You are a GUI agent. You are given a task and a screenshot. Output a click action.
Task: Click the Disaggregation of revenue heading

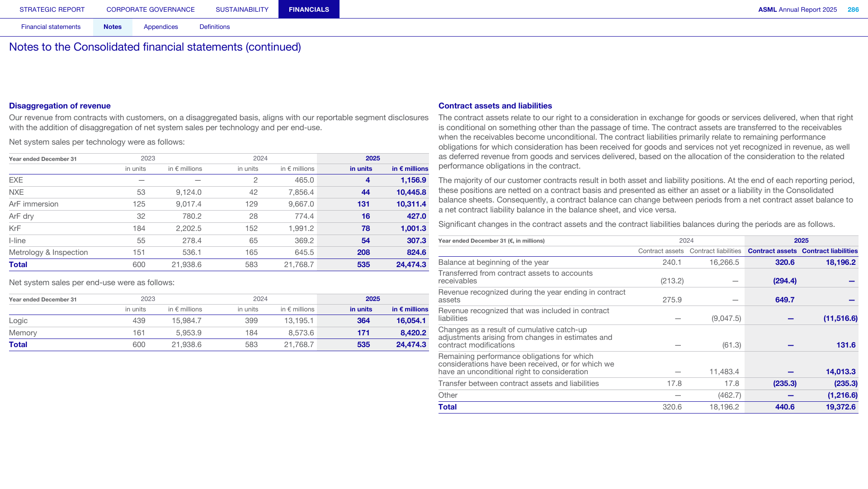(60, 106)
